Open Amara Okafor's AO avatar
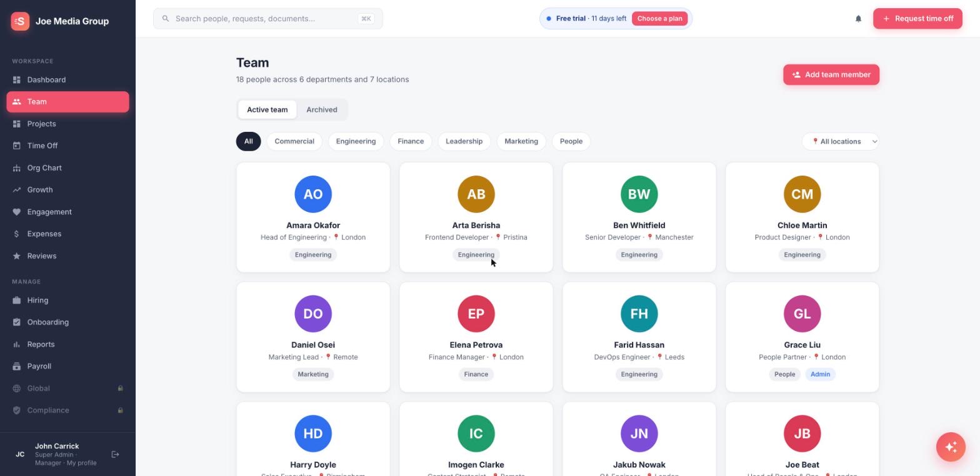Viewport: 980px width, 476px height. [x=313, y=194]
